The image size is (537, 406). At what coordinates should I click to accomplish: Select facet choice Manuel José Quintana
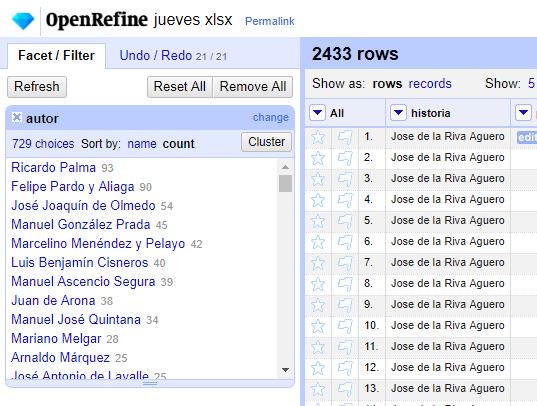click(x=76, y=320)
